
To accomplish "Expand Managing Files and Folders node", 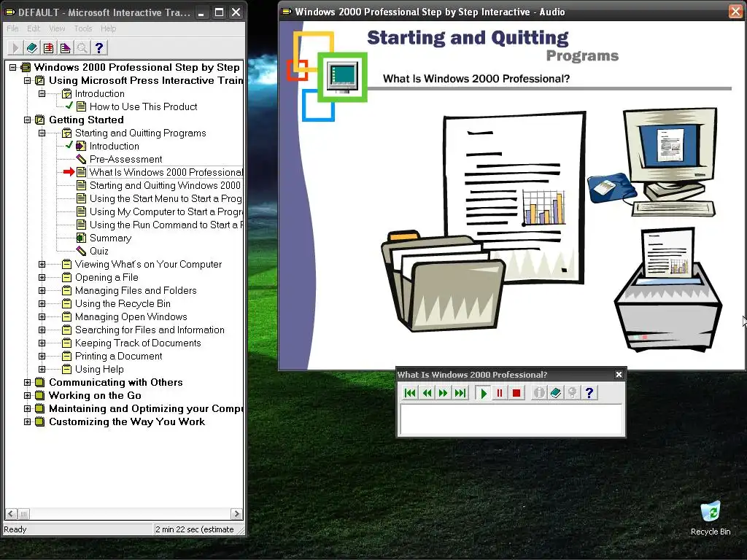I will coord(42,290).
